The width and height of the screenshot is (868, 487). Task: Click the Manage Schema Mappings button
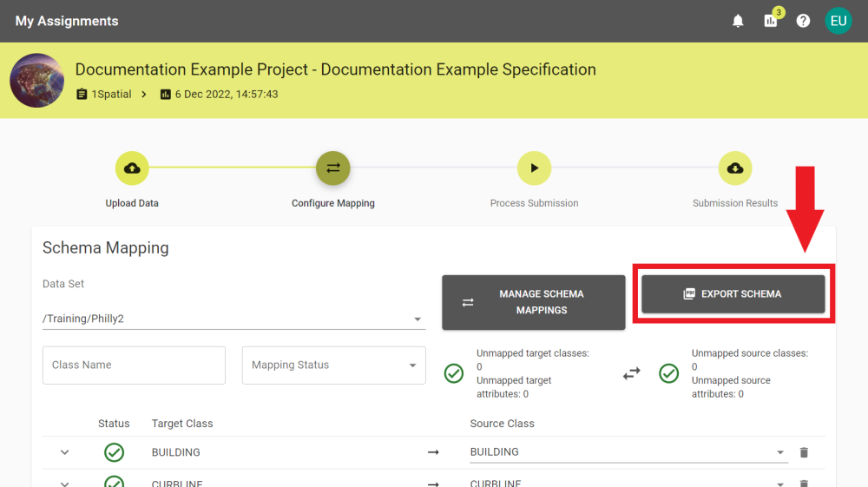tap(533, 302)
